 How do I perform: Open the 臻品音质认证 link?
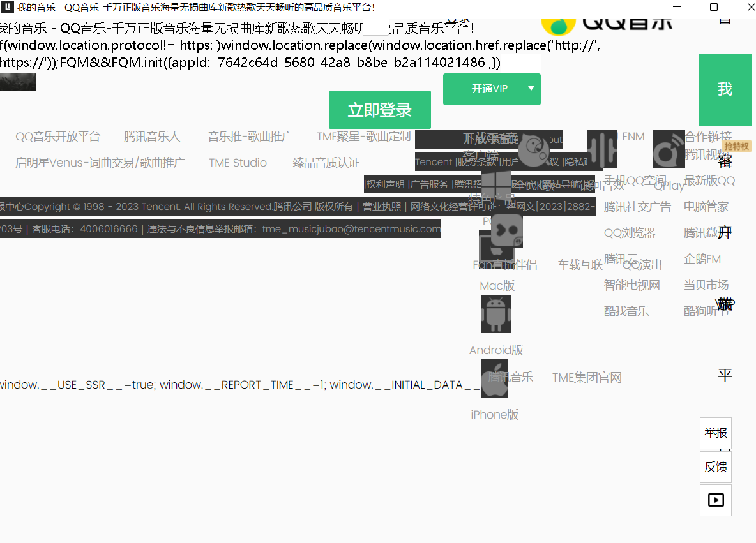tap(326, 163)
